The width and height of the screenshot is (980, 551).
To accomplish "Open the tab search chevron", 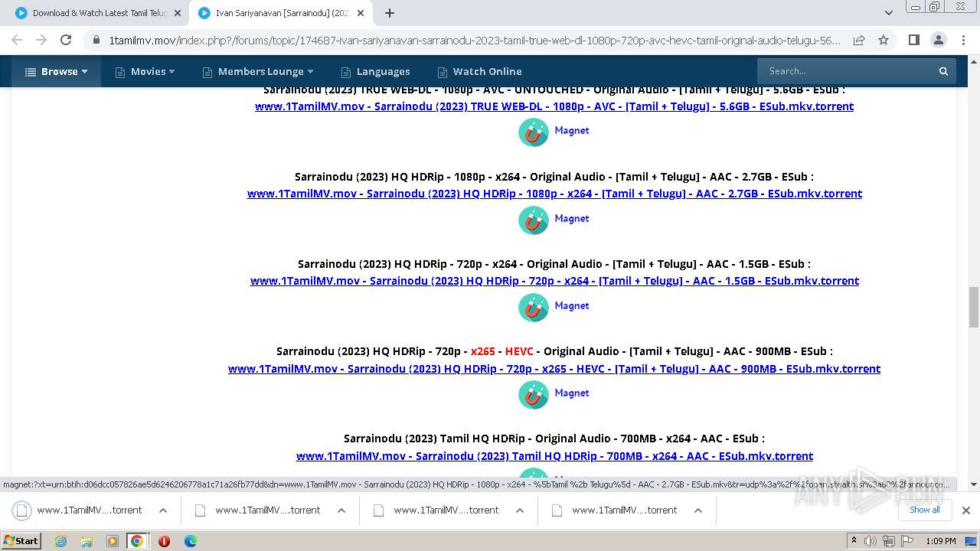I will pos(888,13).
